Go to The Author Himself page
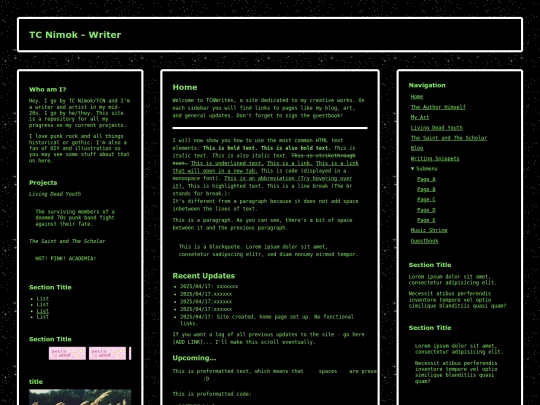 pos(438,107)
